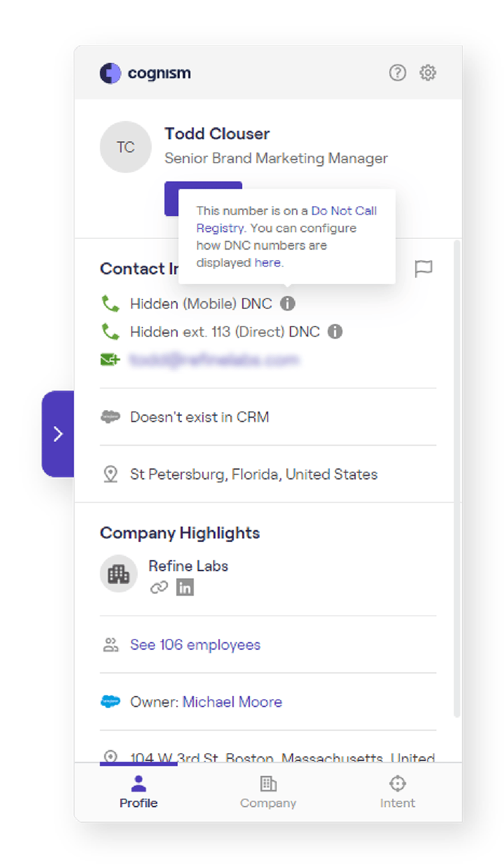Click the green phone icon for the mobile number
This screenshot has width=504, height=868.
(x=110, y=304)
